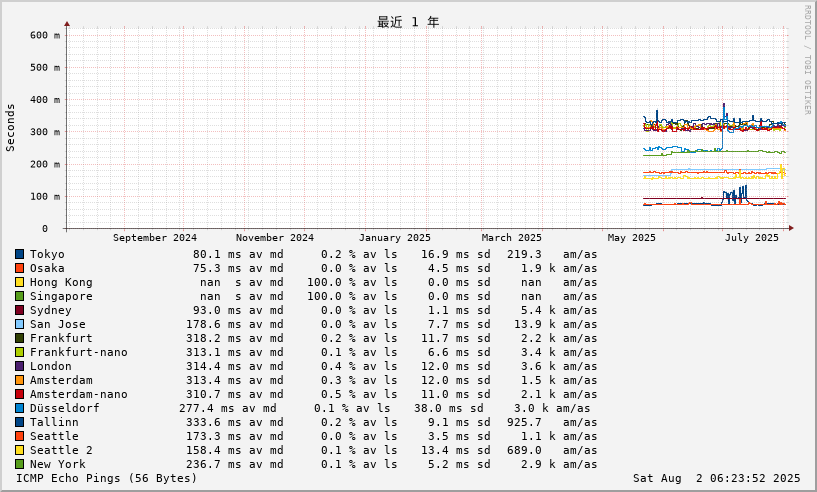817x492 pixels.
Task: Click the 300 m y-axis tick label
Action: [45, 132]
